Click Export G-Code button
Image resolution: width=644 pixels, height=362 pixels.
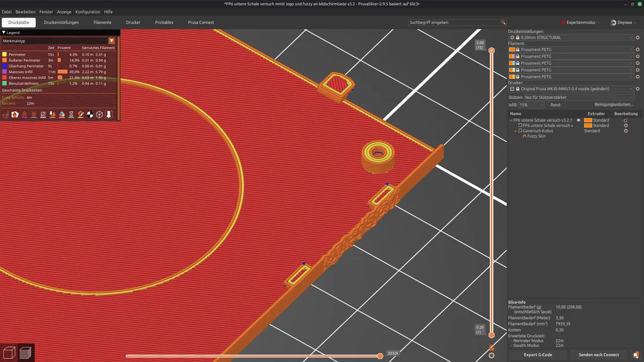click(538, 355)
